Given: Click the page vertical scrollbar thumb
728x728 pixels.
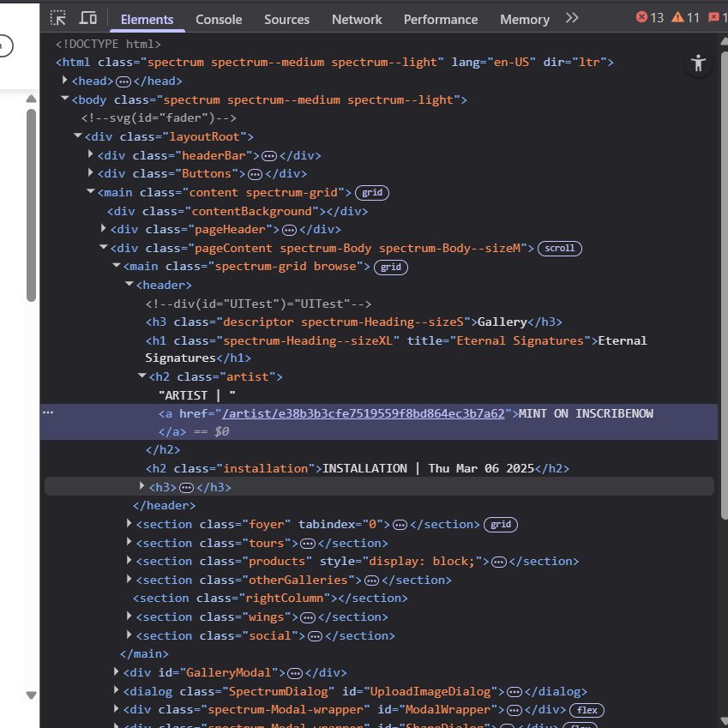Looking at the screenshot, I should pos(31,205).
